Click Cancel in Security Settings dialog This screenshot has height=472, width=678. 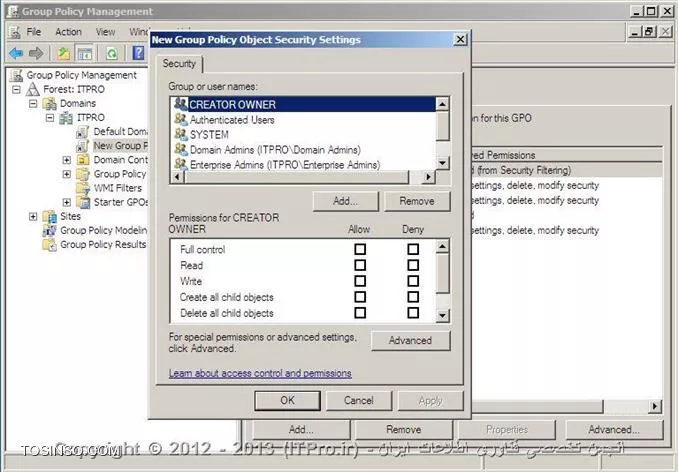(359, 400)
